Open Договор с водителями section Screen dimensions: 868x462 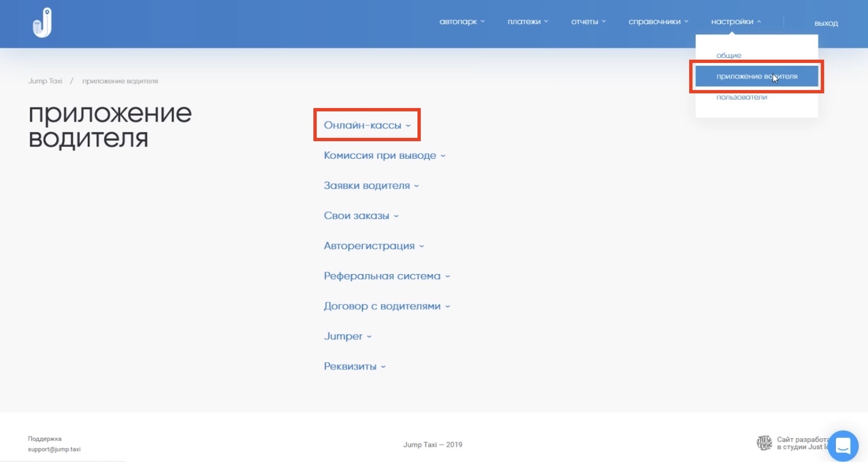pyautogui.click(x=386, y=306)
